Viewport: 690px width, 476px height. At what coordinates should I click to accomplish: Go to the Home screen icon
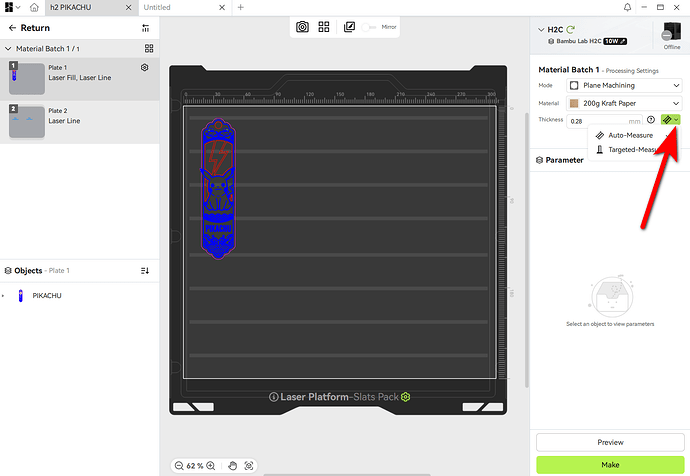[x=34, y=7]
